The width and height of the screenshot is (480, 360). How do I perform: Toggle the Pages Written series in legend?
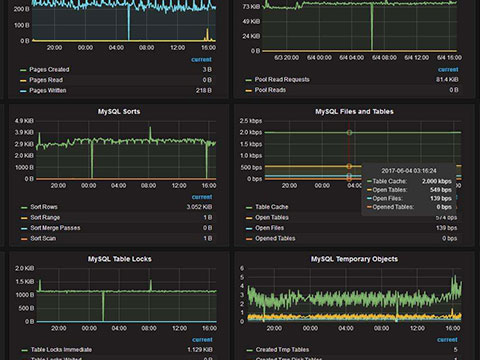point(48,90)
